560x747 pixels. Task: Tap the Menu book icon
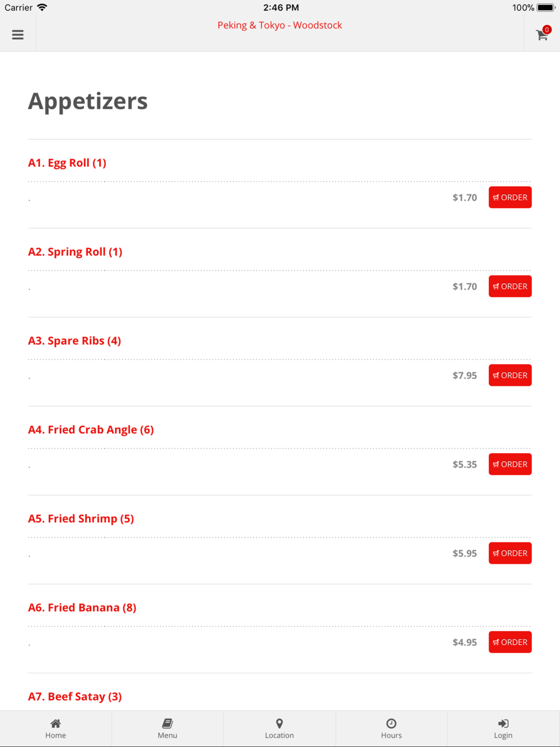pos(167,723)
